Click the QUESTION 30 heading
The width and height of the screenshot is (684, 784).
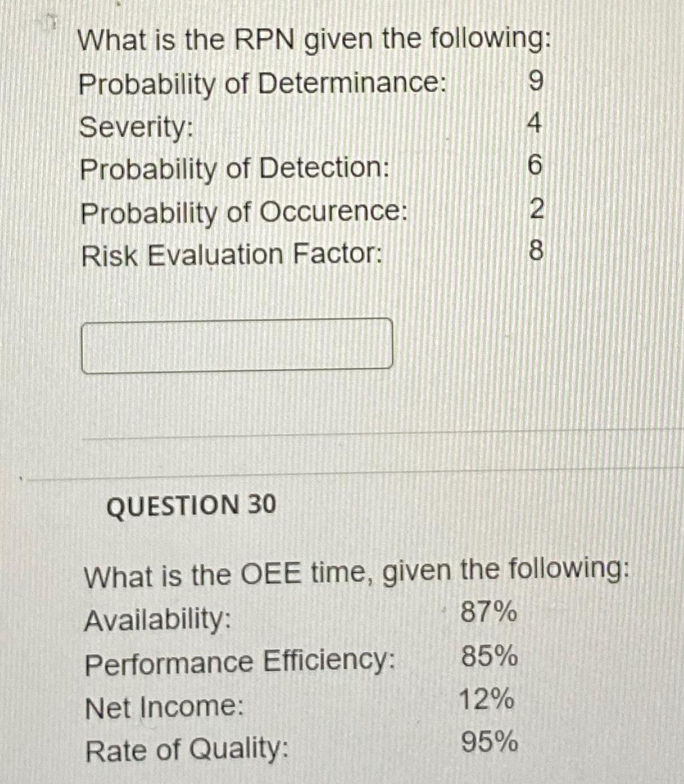click(190, 507)
